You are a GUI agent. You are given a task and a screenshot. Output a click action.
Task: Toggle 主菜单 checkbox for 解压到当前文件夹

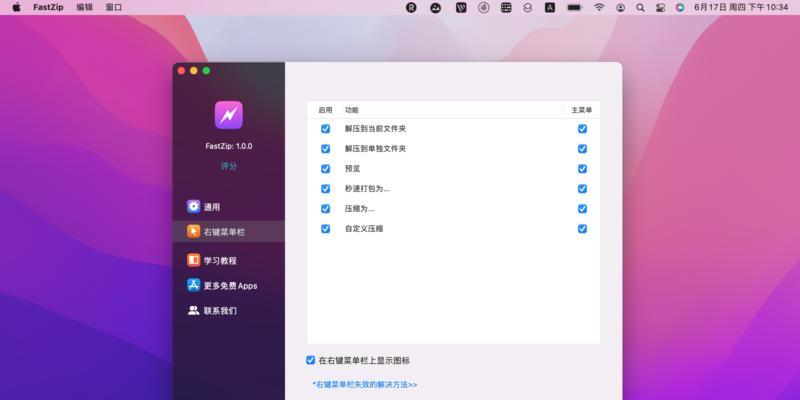click(x=582, y=129)
